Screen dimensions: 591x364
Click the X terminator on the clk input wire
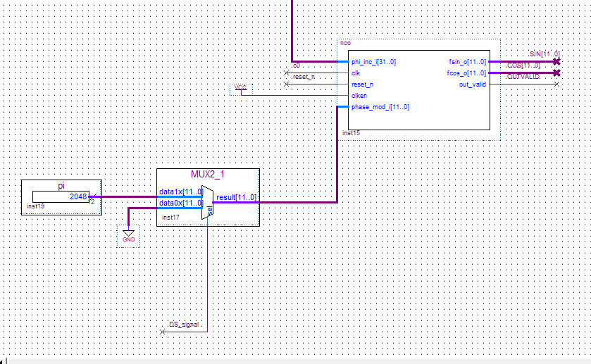point(286,73)
